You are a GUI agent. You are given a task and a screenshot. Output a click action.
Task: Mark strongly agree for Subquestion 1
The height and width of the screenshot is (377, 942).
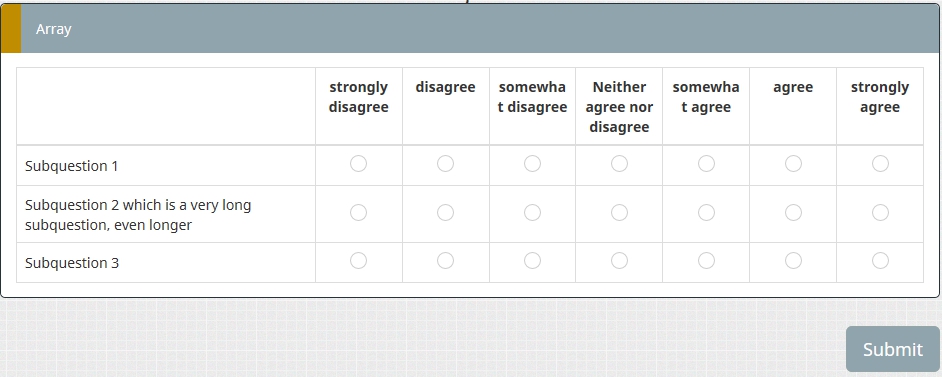[880, 163]
